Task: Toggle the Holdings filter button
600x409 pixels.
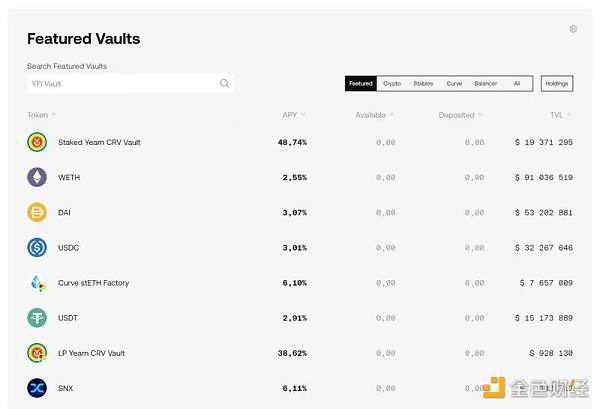Action: point(557,84)
